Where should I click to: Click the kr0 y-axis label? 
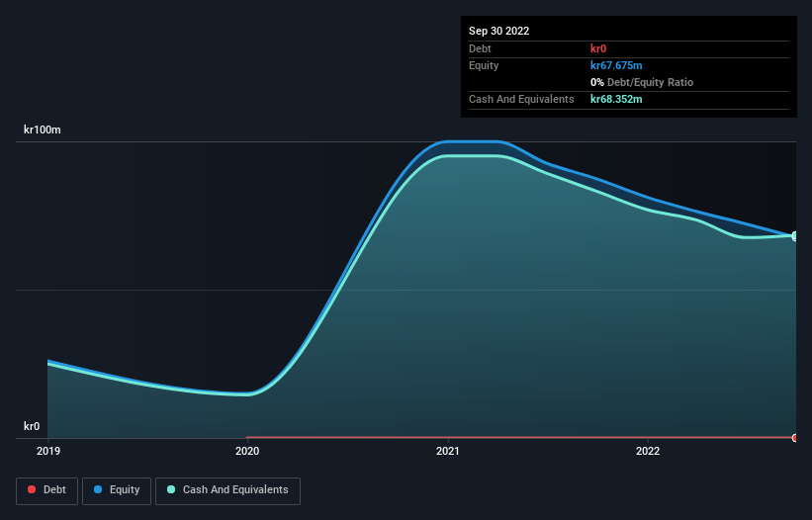coord(32,426)
